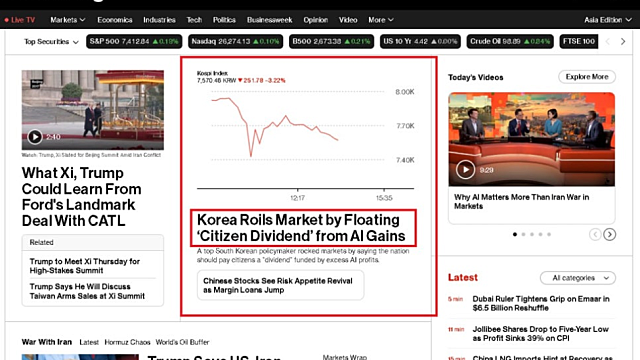Open Korea Roils Market headline
The image size is (640, 360).
301,228
